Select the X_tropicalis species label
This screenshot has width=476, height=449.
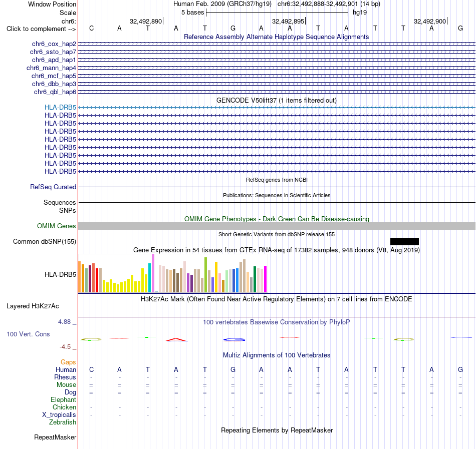[x=59, y=415]
